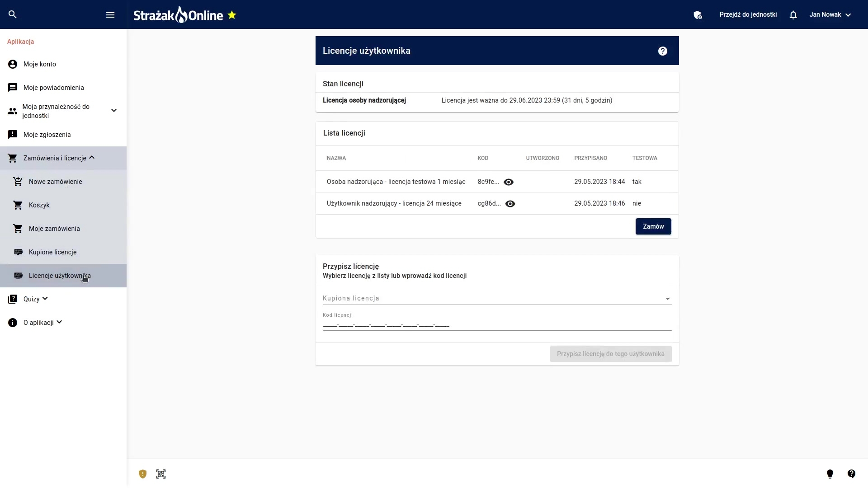Click the Kod licencji input field
The height and width of the screenshot is (488, 868).
497,324
